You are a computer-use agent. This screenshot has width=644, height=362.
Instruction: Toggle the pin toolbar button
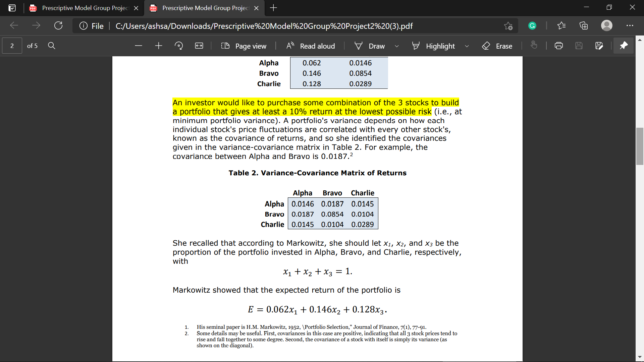pyautogui.click(x=624, y=46)
